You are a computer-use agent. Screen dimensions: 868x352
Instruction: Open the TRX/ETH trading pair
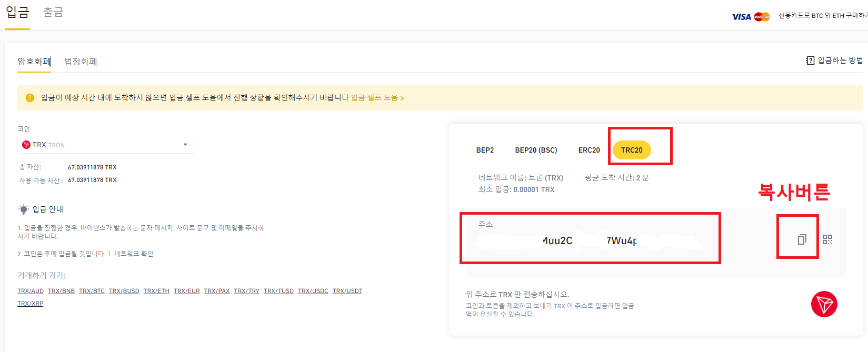156,291
